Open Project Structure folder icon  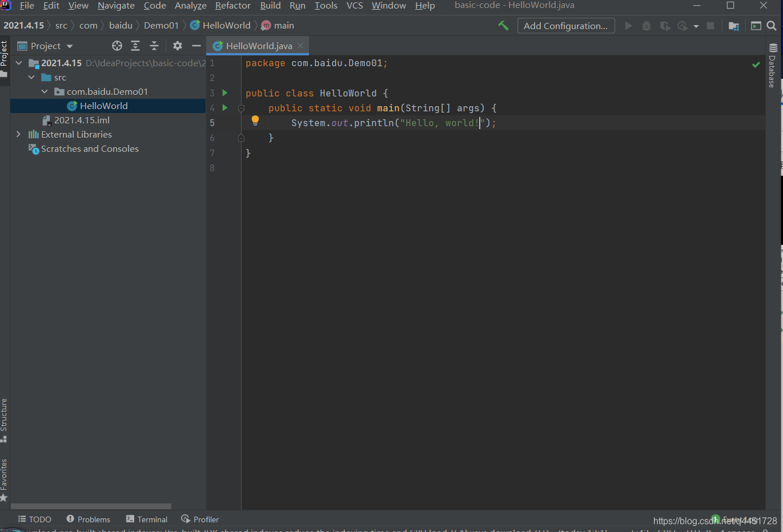point(734,26)
